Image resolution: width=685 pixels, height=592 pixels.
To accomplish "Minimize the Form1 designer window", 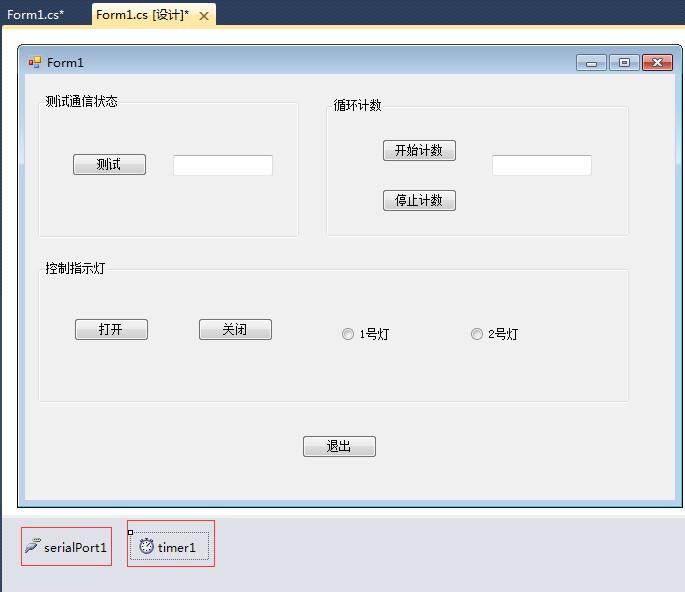I will pos(591,63).
